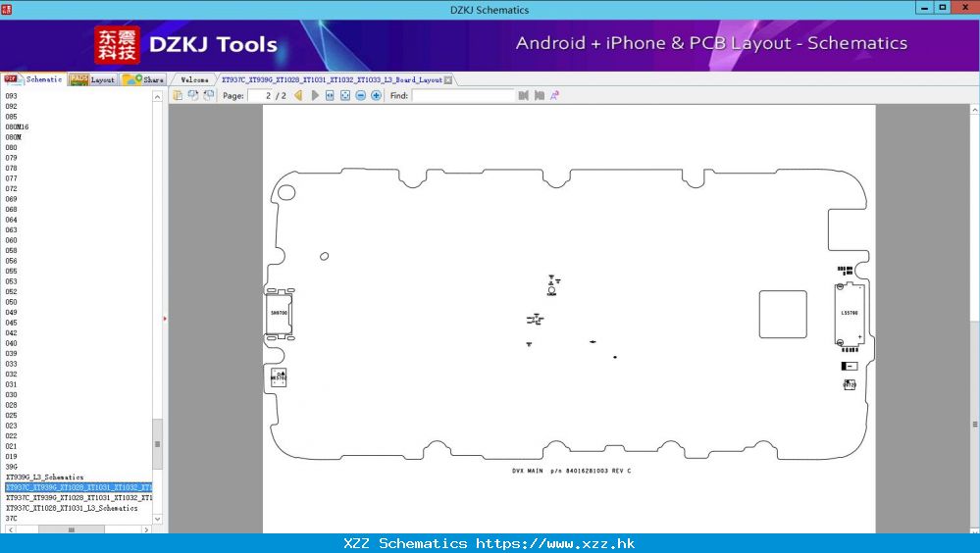
Task: Select list entry 019
Action: pos(11,457)
